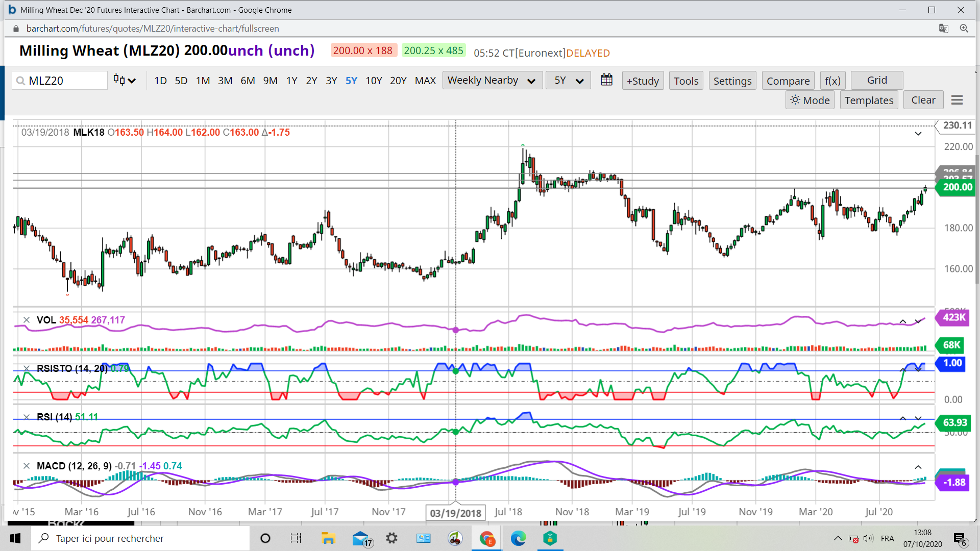Remove the MACD study with X
980x551 pixels.
(27, 466)
